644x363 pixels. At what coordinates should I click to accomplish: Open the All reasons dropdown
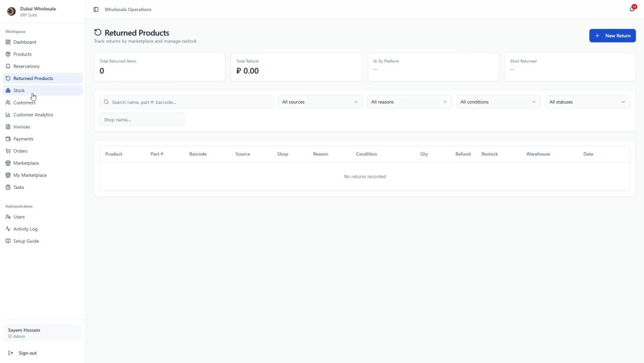point(409,102)
